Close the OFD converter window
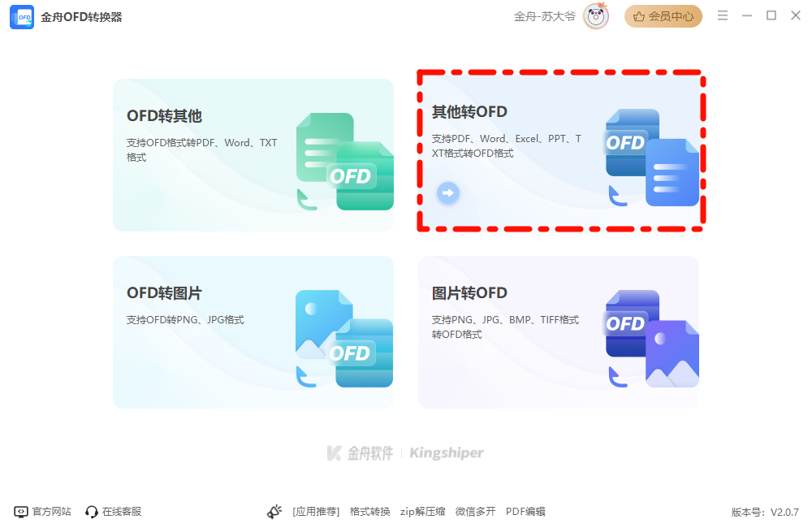812x528 pixels. pyautogui.click(x=796, y=15)
